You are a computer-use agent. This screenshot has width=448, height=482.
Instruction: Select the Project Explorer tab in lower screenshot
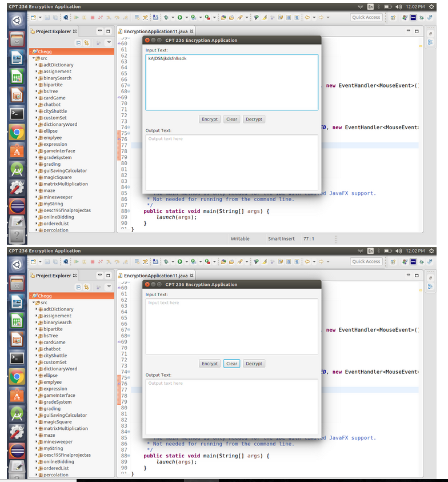(54, 276)
